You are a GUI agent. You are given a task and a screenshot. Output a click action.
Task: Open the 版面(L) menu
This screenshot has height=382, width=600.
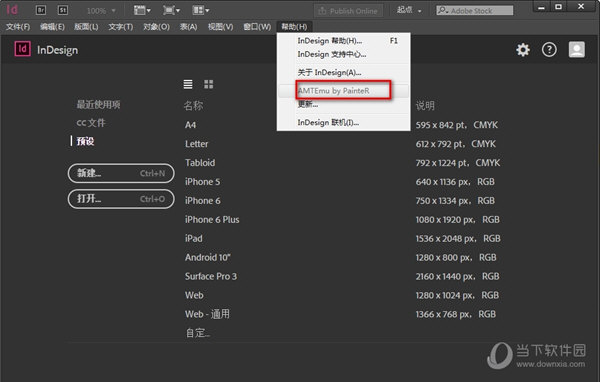[x=86, y=27]
